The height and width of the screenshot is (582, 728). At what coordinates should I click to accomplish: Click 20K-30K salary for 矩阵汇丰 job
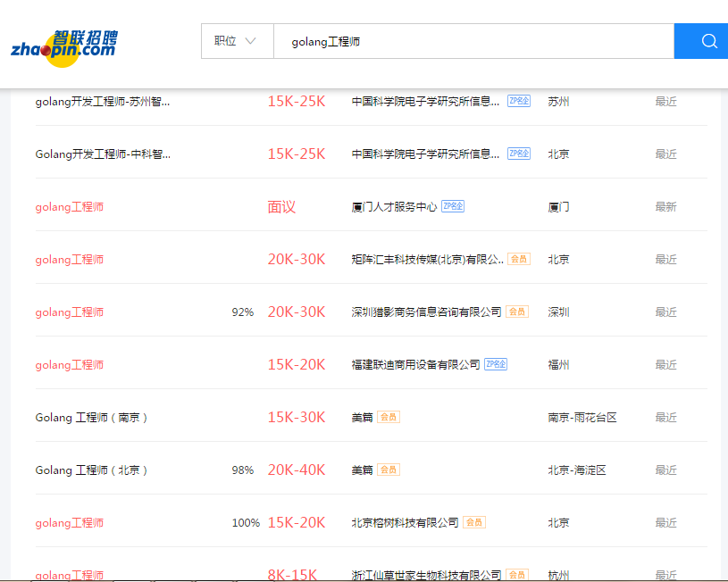point(297,260)
